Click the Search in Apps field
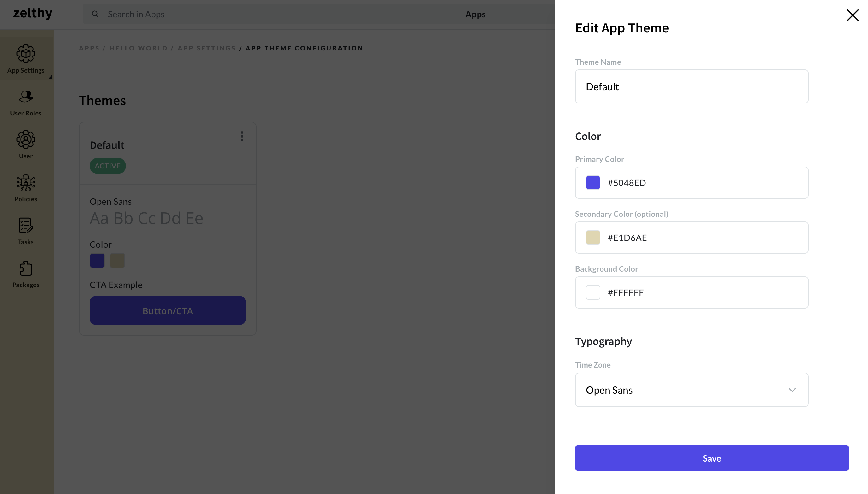The width and height of the screenshot is (868, 494). click(269, 14)
